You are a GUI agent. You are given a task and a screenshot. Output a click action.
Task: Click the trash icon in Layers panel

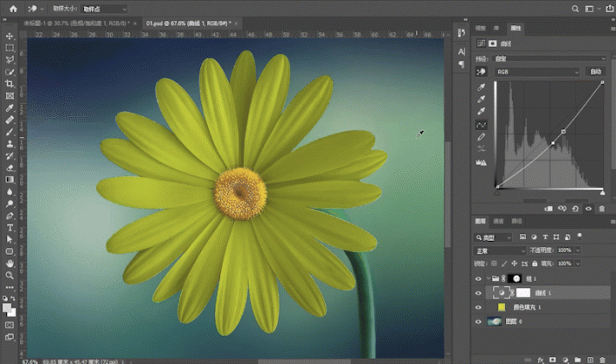click(x=602, y=358)
